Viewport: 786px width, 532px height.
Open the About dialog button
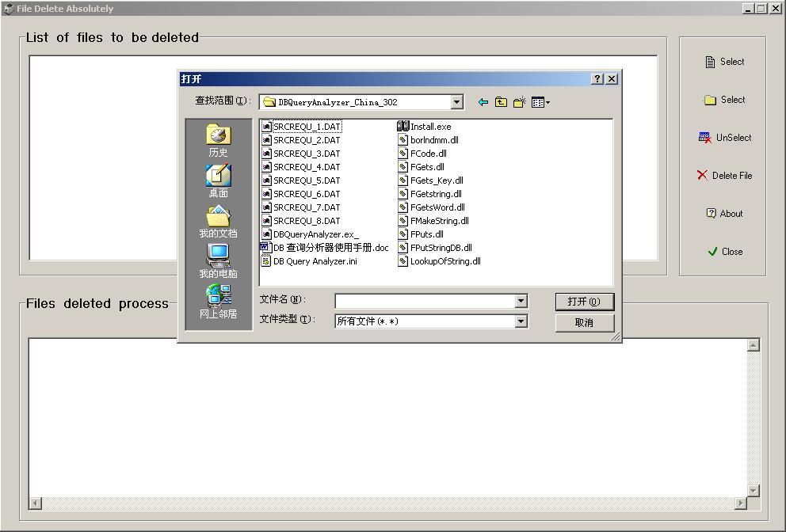click(x=724, y=214)
